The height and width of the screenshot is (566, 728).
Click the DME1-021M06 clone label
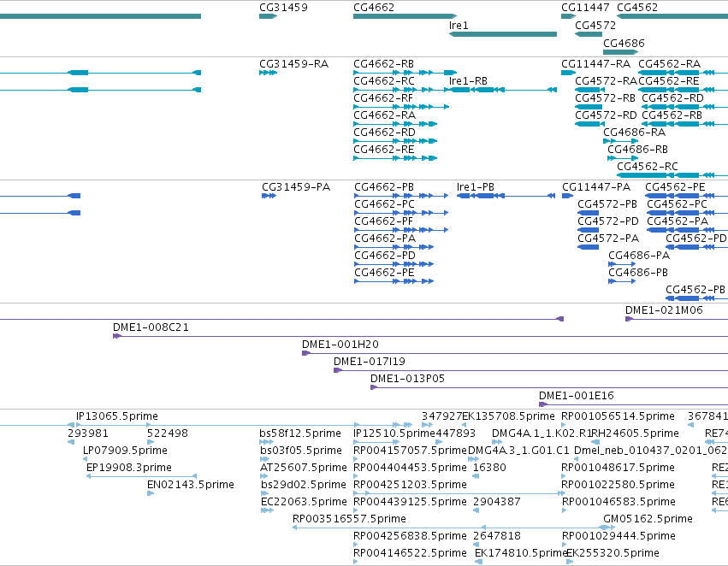click(x=664, y=310)
